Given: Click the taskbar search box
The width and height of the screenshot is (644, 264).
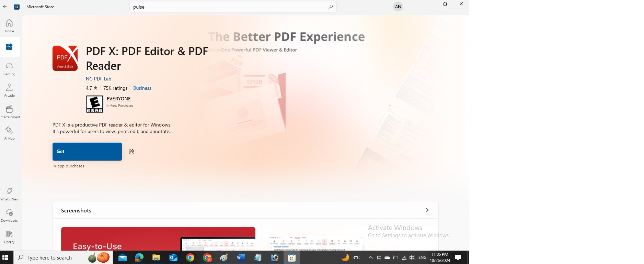Looking at the screenshot, I should pos(63,257).
